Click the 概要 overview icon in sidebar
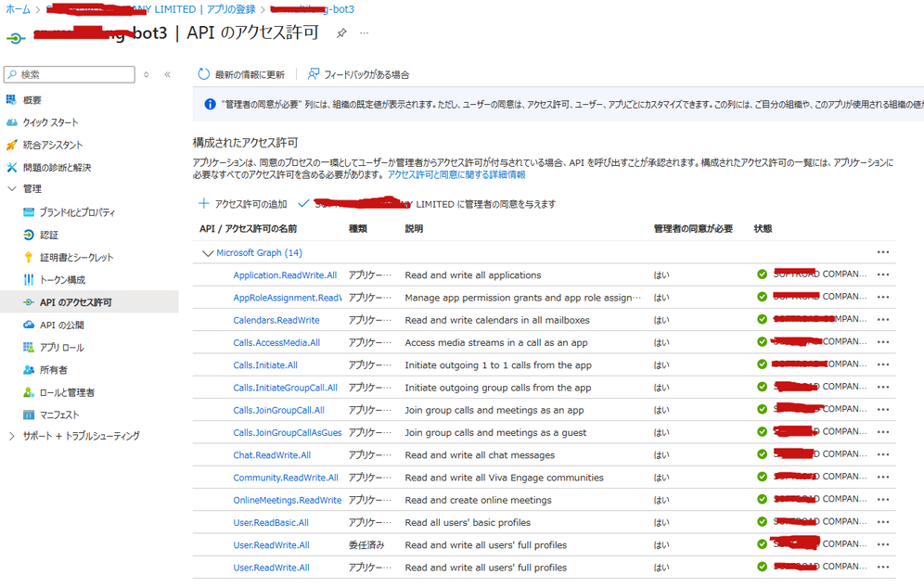924x587 pixels. [11, 99]
